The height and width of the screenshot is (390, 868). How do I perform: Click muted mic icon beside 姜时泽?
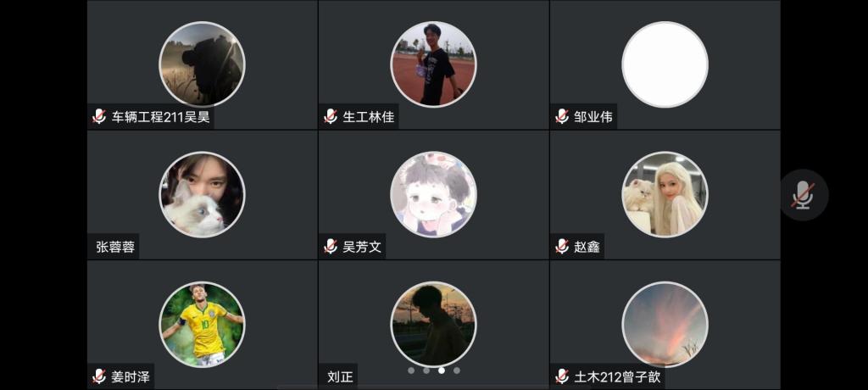99,376
